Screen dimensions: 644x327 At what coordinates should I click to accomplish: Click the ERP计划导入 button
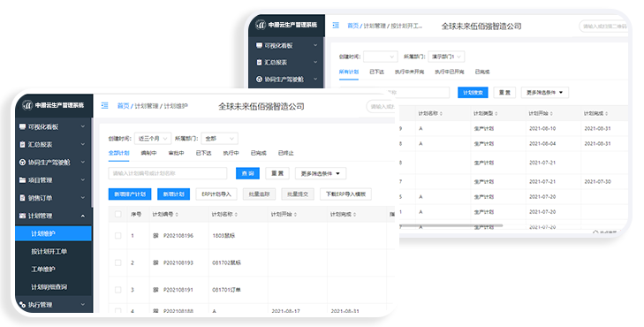216,194
